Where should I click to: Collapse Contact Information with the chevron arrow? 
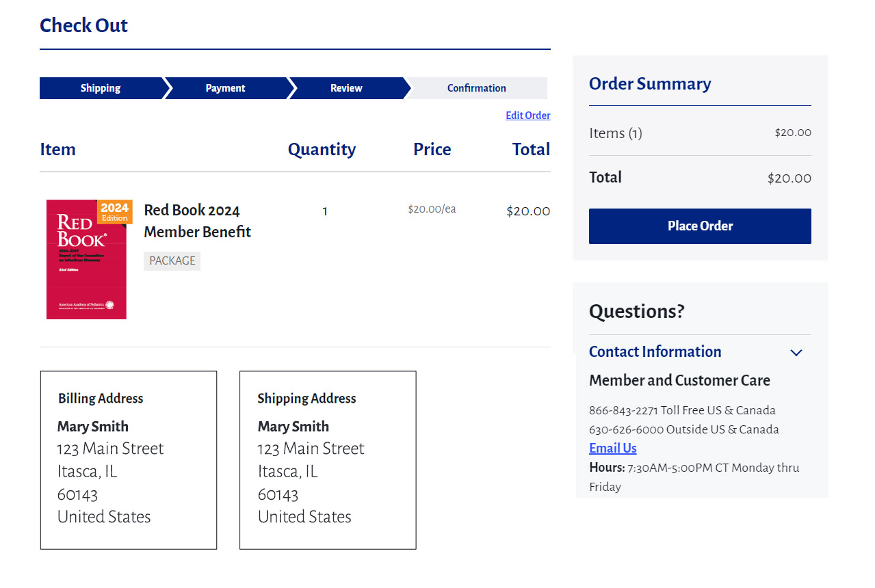pos(796,353)
